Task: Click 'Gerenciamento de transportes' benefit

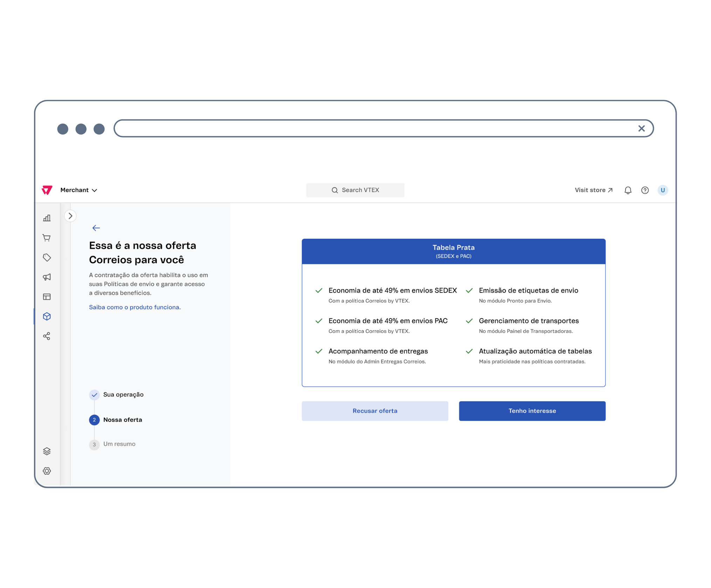Action: click(529, 321)
